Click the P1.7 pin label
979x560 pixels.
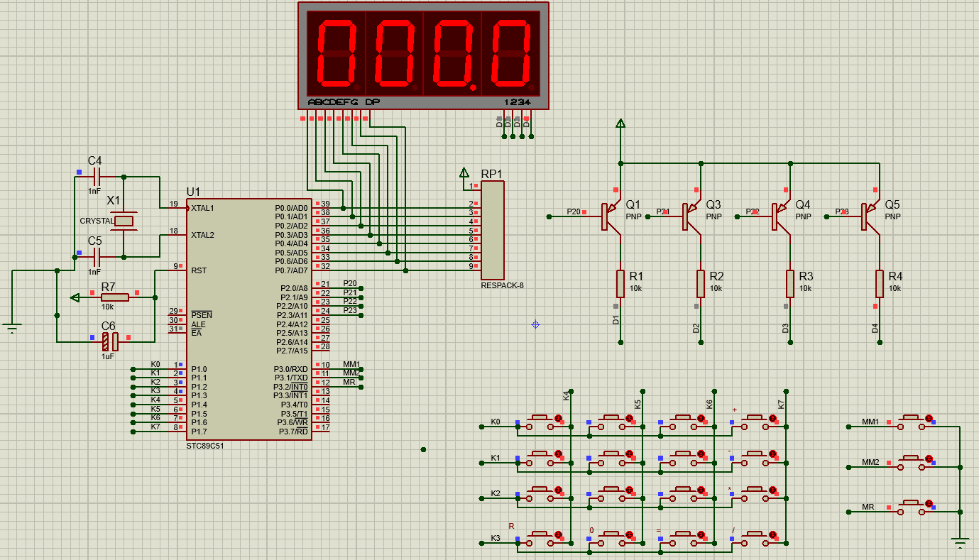coord(199,432)
